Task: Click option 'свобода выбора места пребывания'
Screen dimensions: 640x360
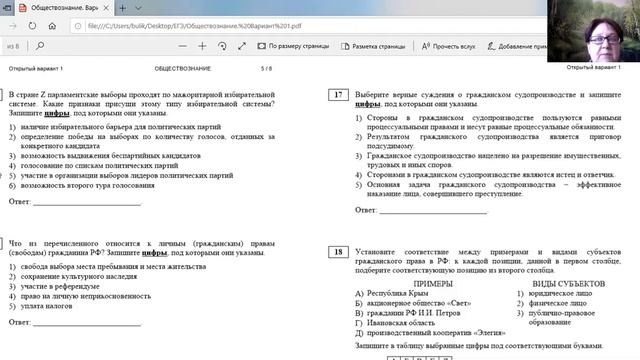Action: pyautogui.click(x=113, y=267)
